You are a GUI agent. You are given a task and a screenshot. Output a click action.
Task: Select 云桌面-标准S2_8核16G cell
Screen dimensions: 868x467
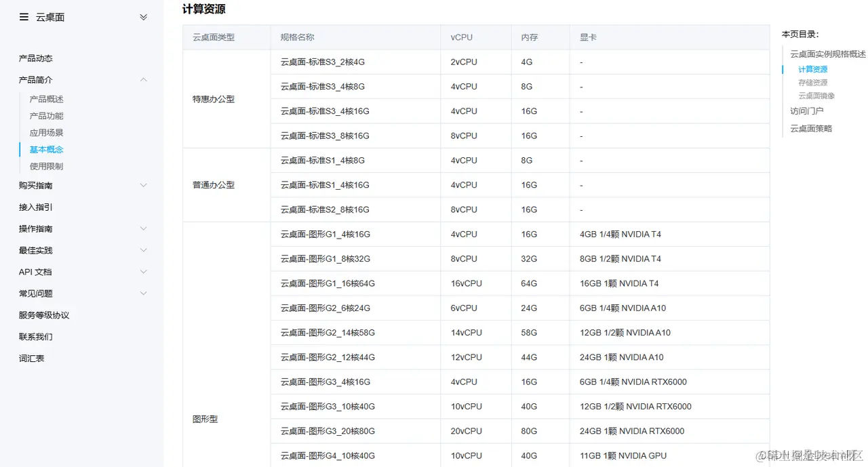pos(356,209)
